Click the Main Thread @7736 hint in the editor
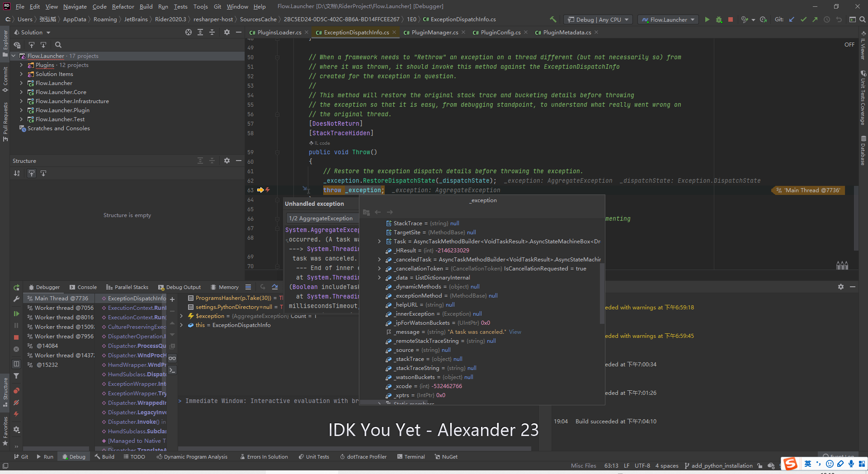The height and width of the screenshot is (474, 868). click(808, 190)
